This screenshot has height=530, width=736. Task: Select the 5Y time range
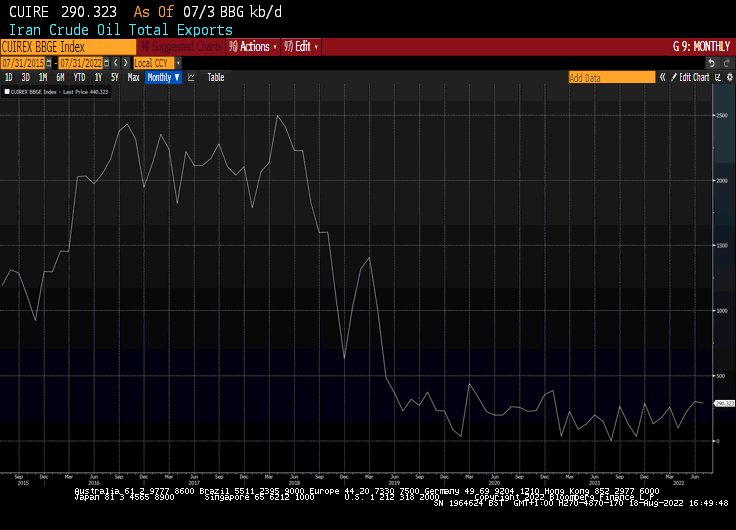pos(115,77)
